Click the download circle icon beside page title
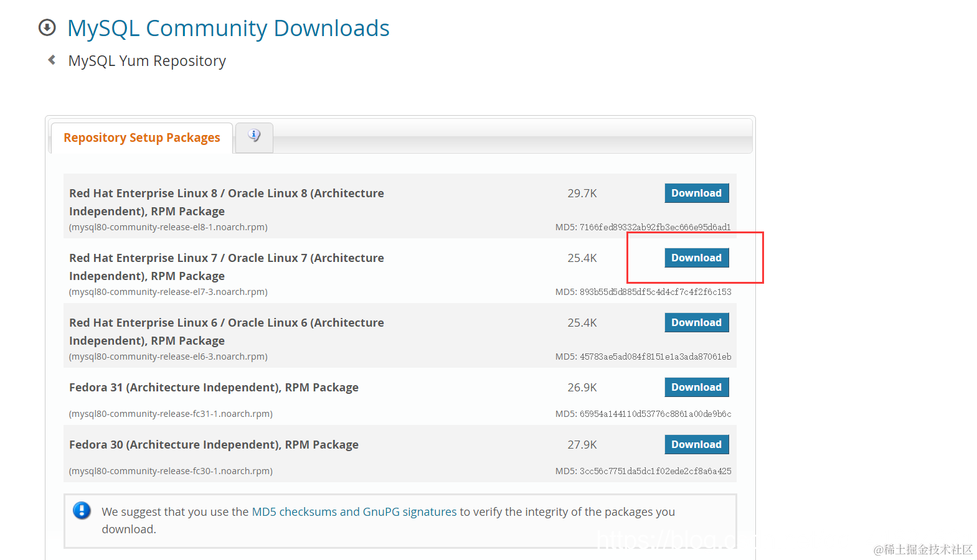This screenshot has height=560, width=977. coord(47,28)
